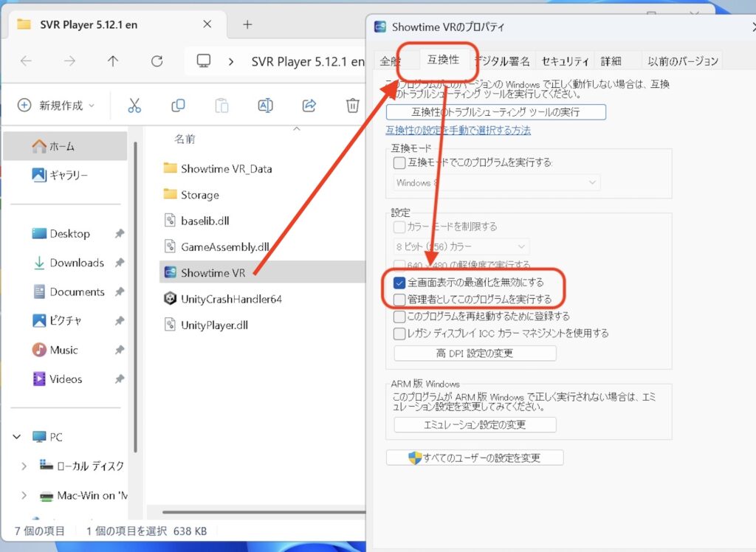Click the PC monitor icon in address bar
Image resolution: width=756 pixels, height=552 pixels.
click(x=204, y=61)
